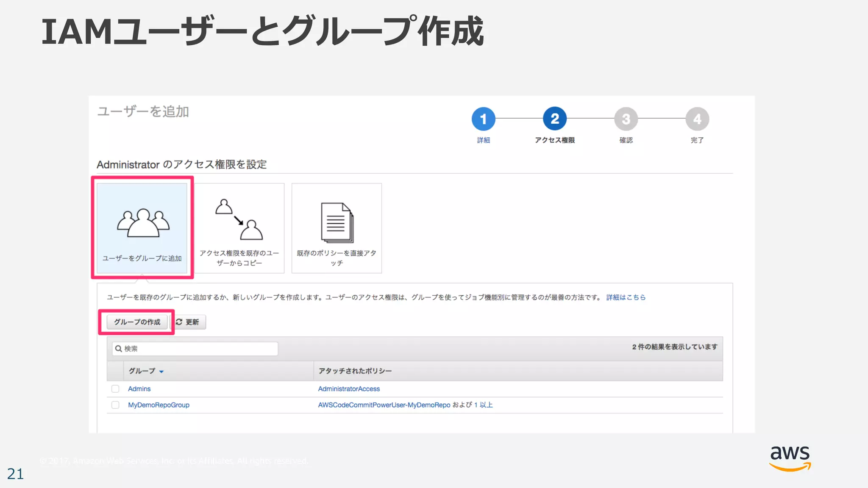The width and height of the screenshot is (868, 488).
Task: Click step 1 詳細 circle
Action: click(x=483, y=119)
